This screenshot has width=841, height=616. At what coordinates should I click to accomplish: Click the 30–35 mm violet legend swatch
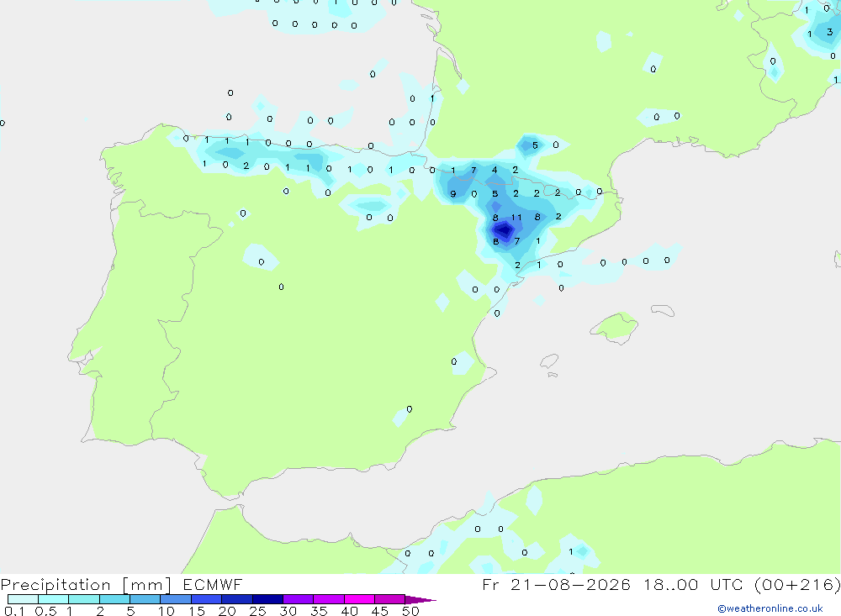pyautogui.click(x=298, y=599)
